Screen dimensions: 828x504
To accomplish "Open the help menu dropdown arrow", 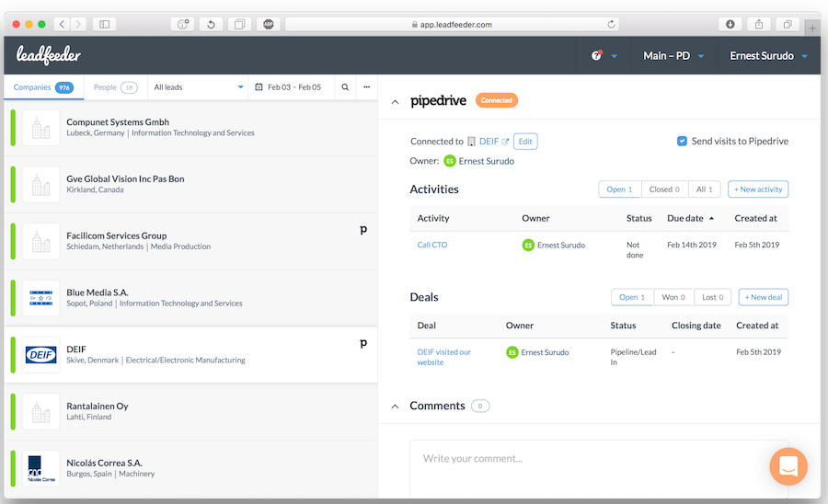I will coord(615,56).
